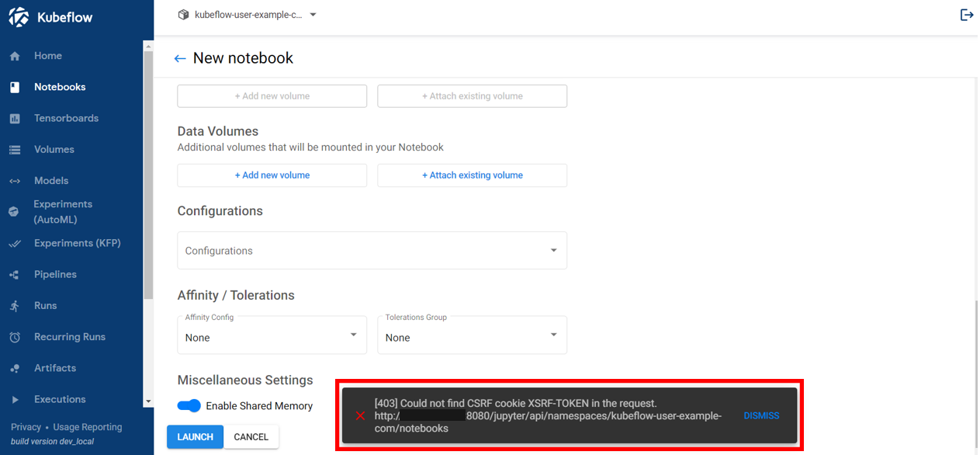
Task: Click the Pipelines graph icon
Action: (x=15, y=274)
